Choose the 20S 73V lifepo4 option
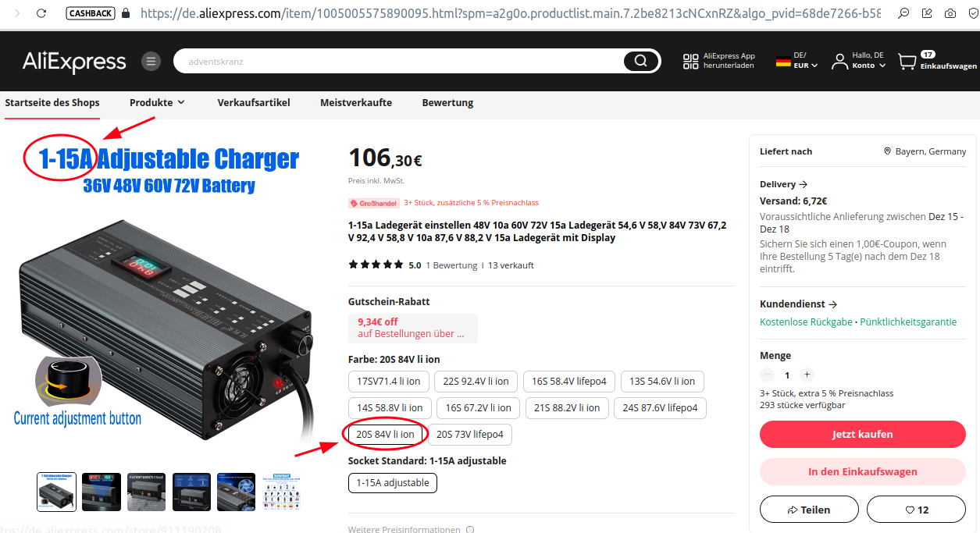The height and width of the screenshot is (533, 980). 469,435
